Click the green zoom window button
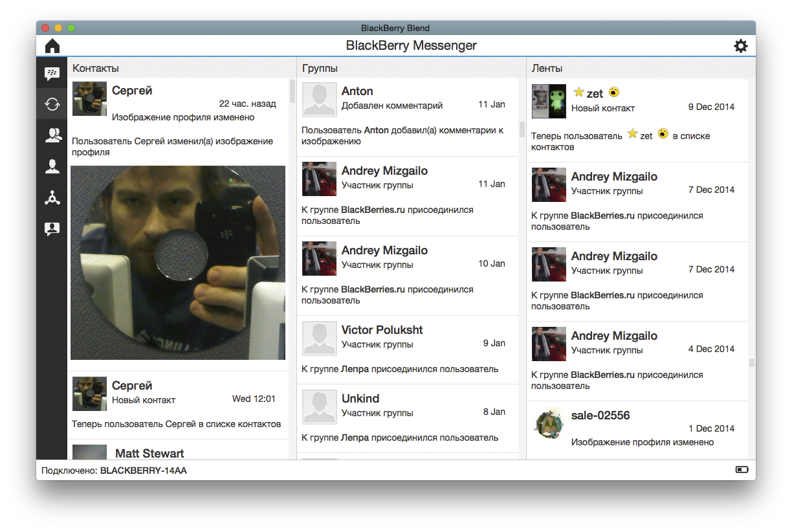Screen dimensions: 792x532 (71, 28)
